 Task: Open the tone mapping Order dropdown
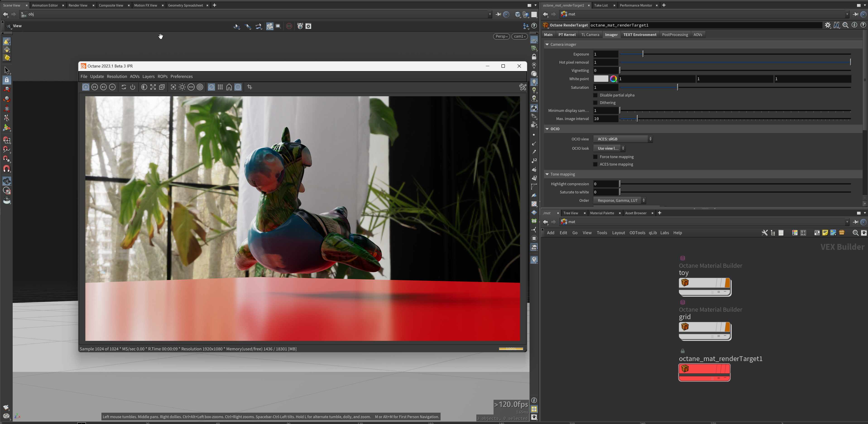[x=619, y=200]
